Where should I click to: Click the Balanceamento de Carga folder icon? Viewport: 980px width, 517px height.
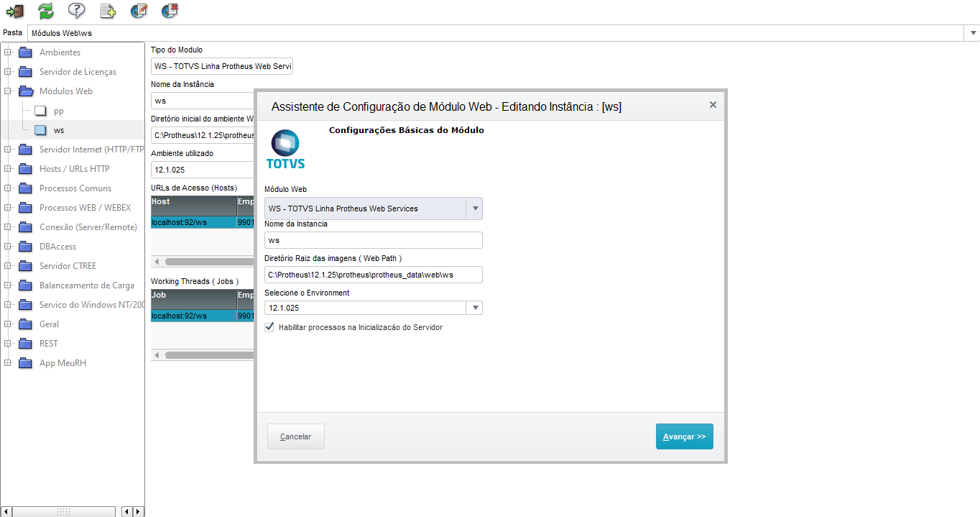(26, 285)
